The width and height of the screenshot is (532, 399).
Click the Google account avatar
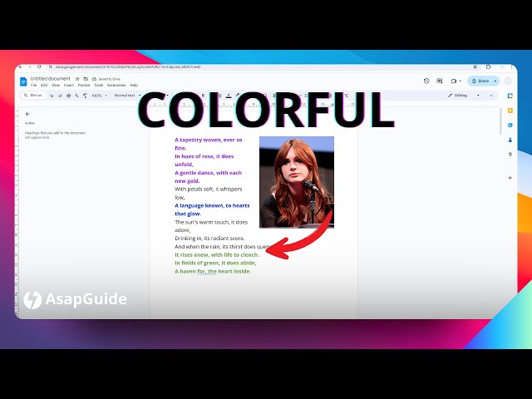(508, 81)
